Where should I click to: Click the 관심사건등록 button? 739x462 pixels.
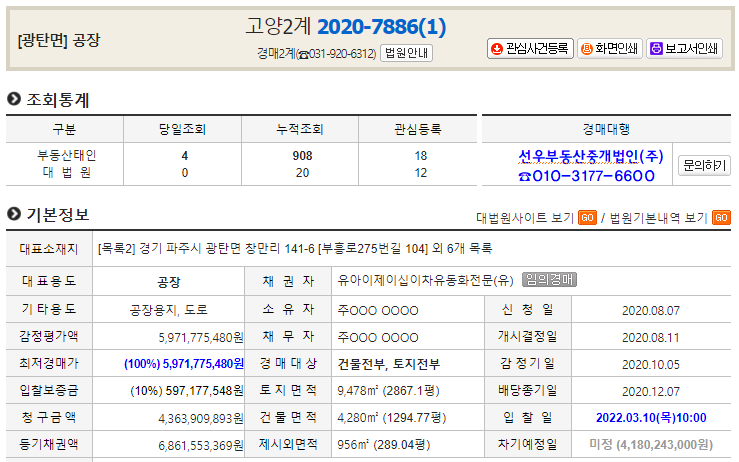pos(530,49)
